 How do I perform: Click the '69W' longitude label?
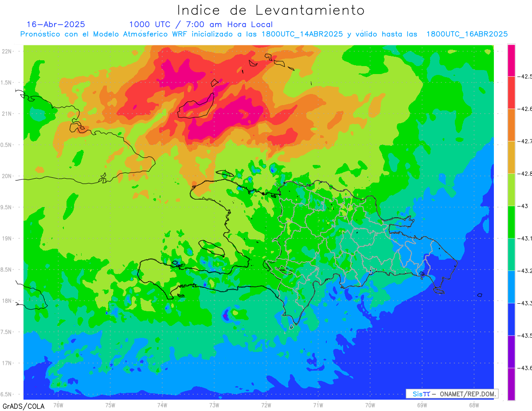422,405
